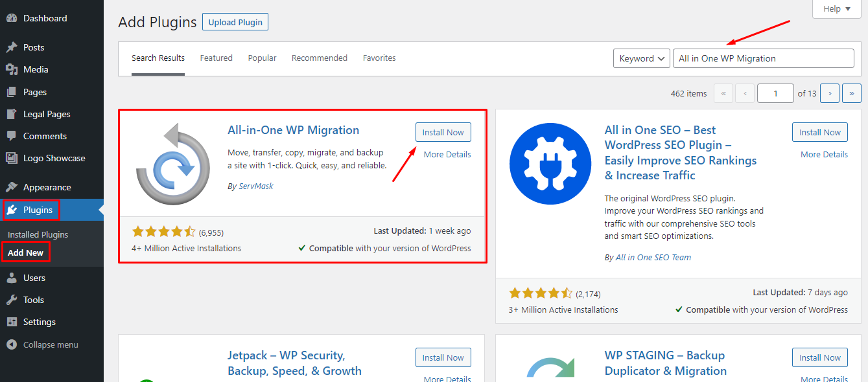
Task: Open More Details for All in One SEO
Action: pos(824,154)
